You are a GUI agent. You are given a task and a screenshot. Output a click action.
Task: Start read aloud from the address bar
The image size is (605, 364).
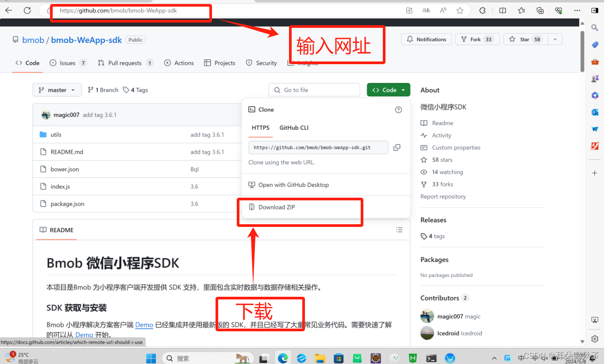[443, 10]
